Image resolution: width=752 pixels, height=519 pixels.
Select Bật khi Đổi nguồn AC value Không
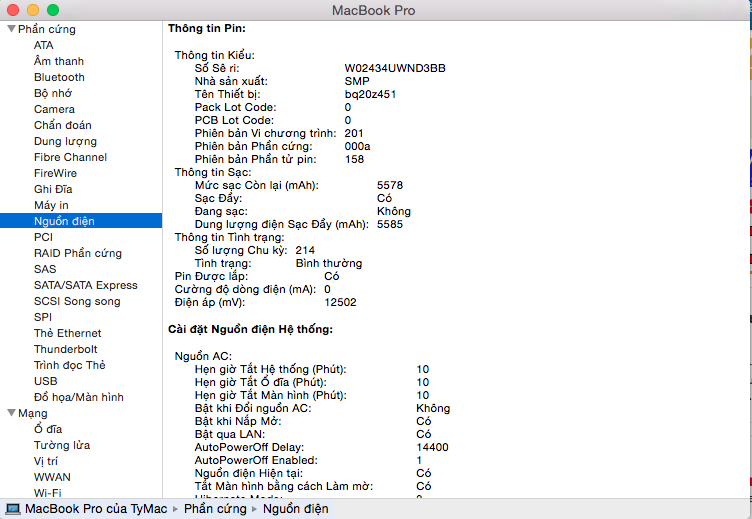(x=433, y=408)
